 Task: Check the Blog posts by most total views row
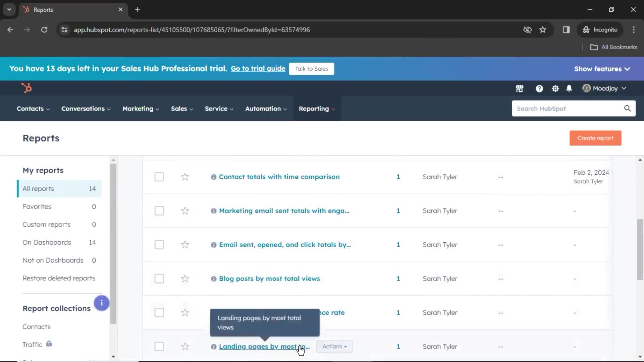click(x=159, y=279)
